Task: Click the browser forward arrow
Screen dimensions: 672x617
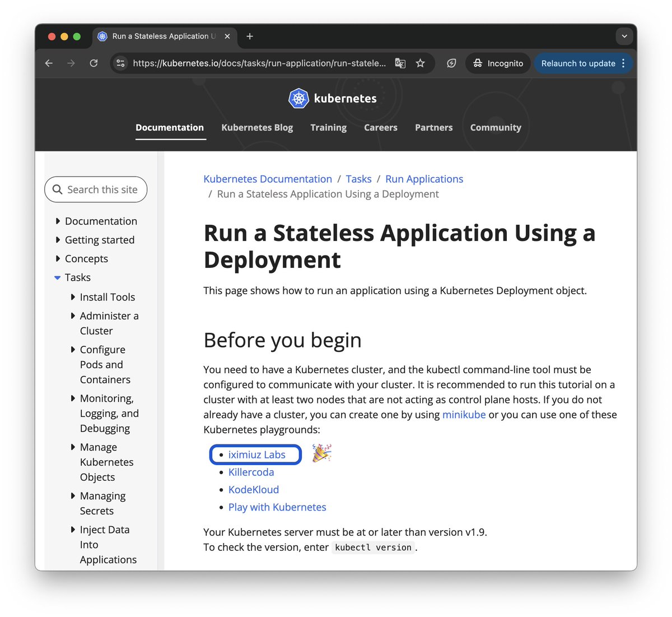Action: (x=71, y=63)
